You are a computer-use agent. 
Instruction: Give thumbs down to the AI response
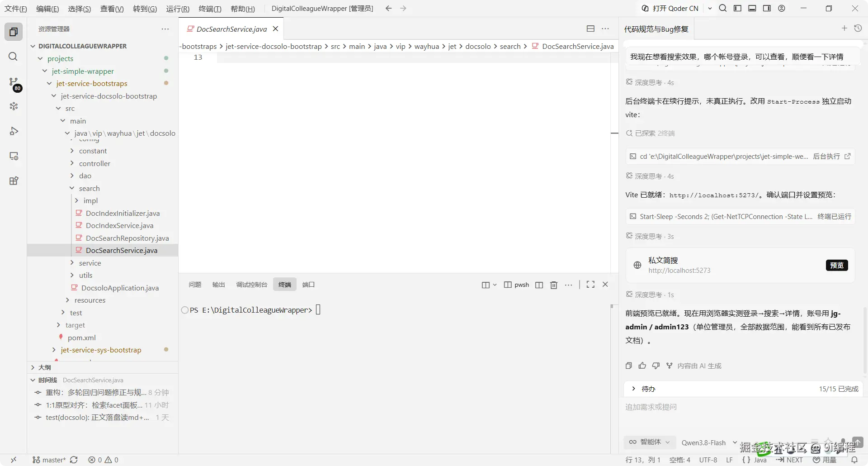[x=656, y=366]
